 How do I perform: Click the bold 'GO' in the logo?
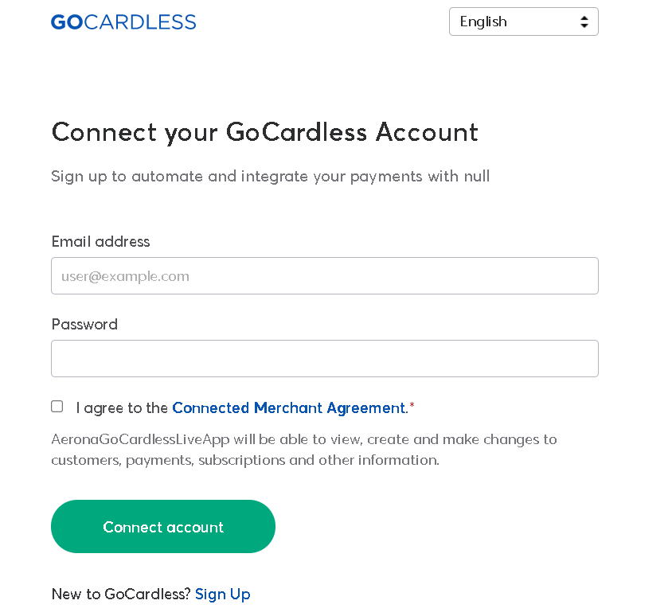coord(67,22)
